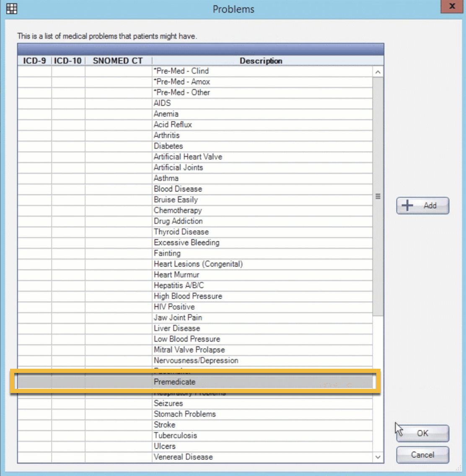
Task: Cancel the Problems dialog
Action: click(422, 455)
